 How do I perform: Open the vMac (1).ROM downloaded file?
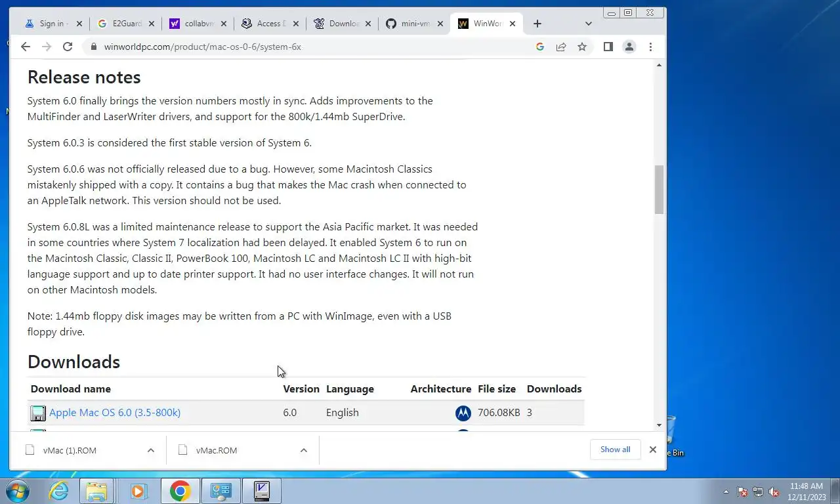[x=70, y=450]
